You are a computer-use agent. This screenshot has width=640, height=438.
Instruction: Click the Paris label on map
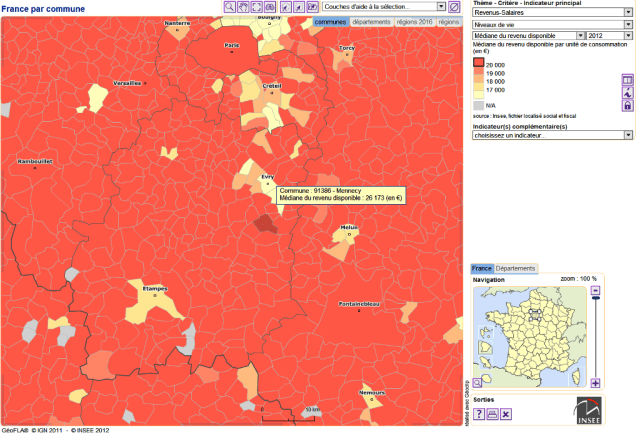[231, 45]
